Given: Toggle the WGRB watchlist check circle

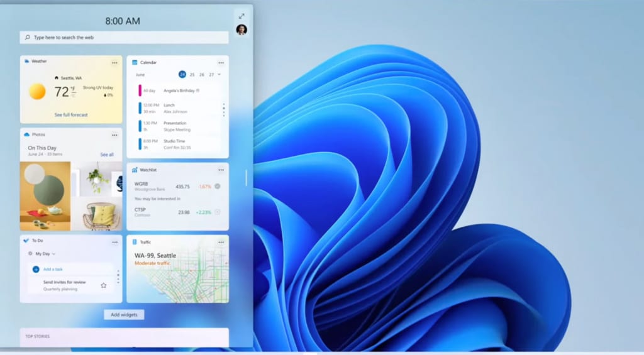Looking at the screenshot, I should (217, 187).
